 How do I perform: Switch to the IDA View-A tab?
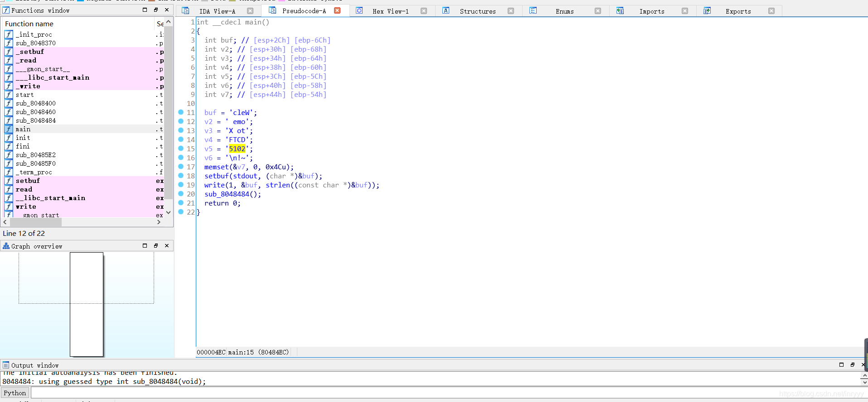click(x=217, y=11)
